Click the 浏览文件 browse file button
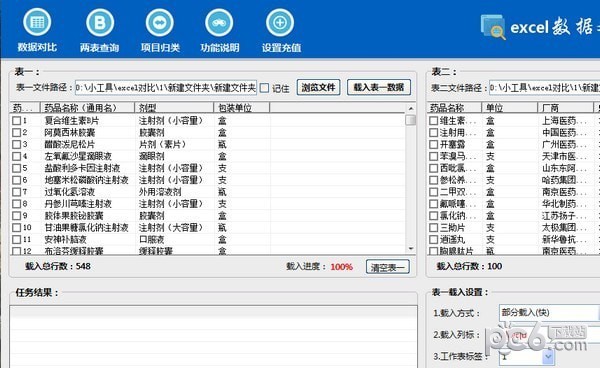This screenshot has width=600, height=368. [x=318, y=87]
